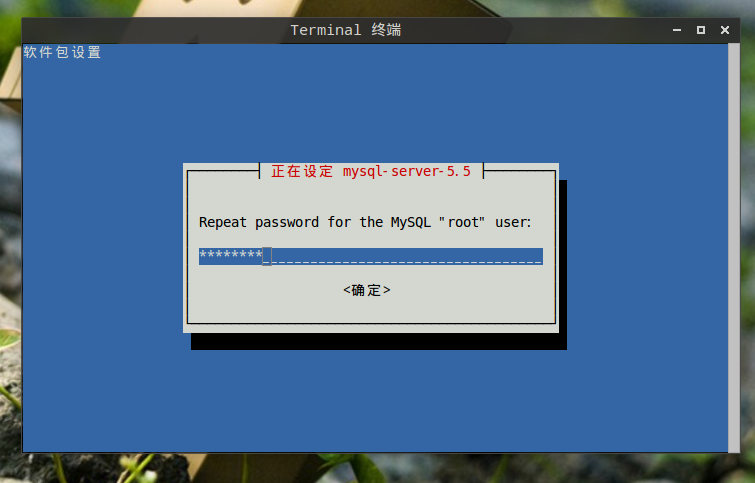Image resolution: width=755 pixels, height=483 pixels.
Task: Click the 正在设定 dialog title text
Action: (x=302, y=171)
